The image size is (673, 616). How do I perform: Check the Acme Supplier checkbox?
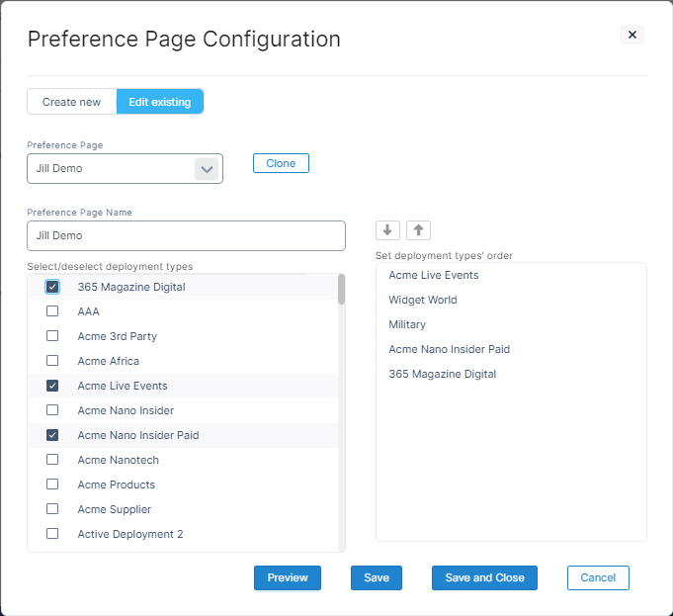click(x=53, y=509)
